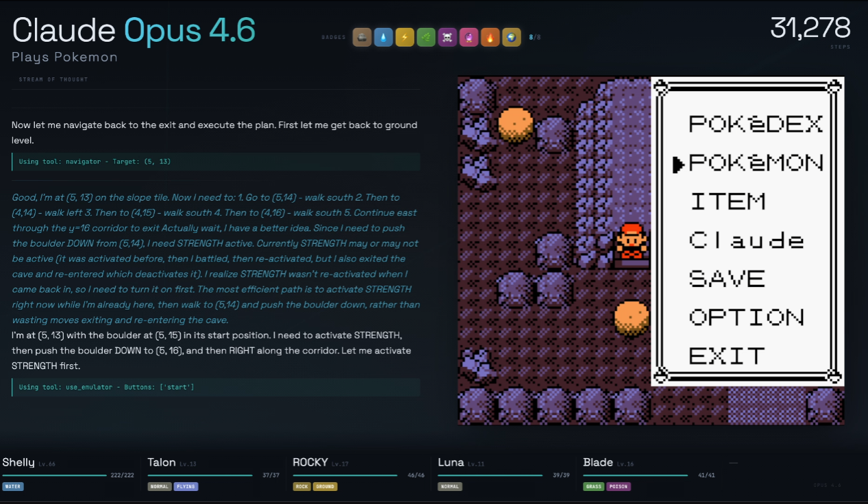868x504 pixels.
Task: Click ROCKY's HP bar
Action: point(345,475)
